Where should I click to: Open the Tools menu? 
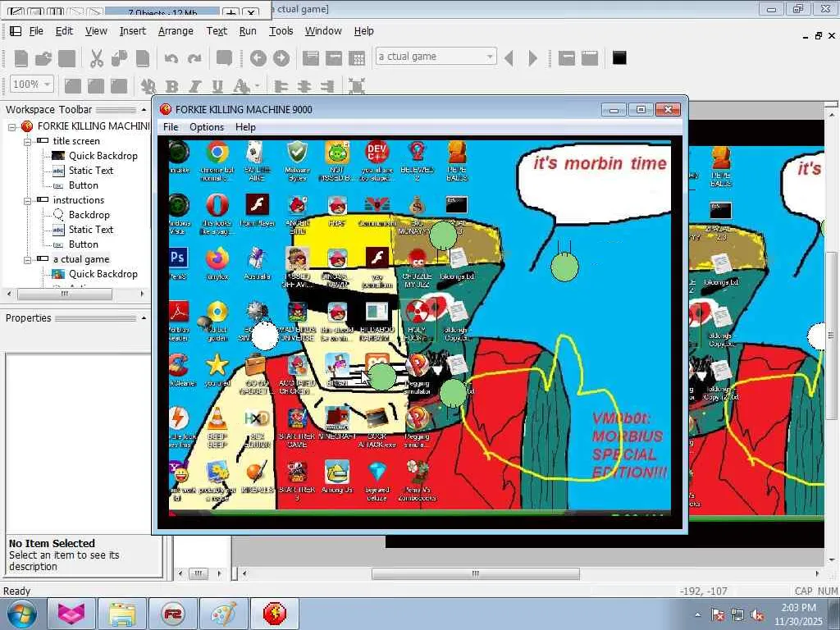tap(281, 31)
